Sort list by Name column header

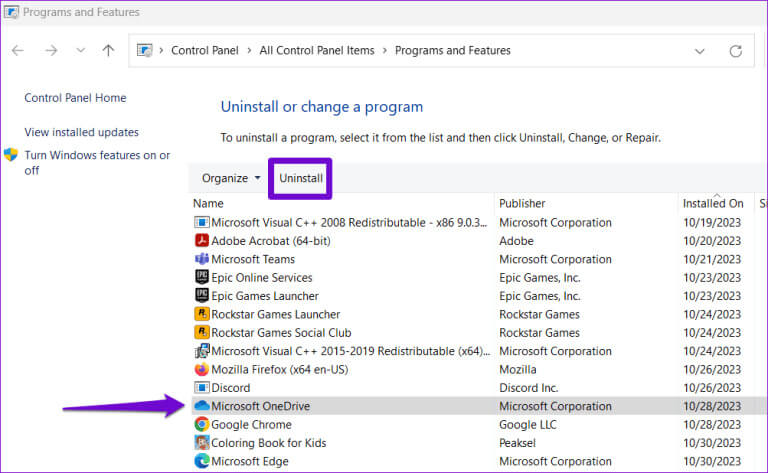click(208, 203)
